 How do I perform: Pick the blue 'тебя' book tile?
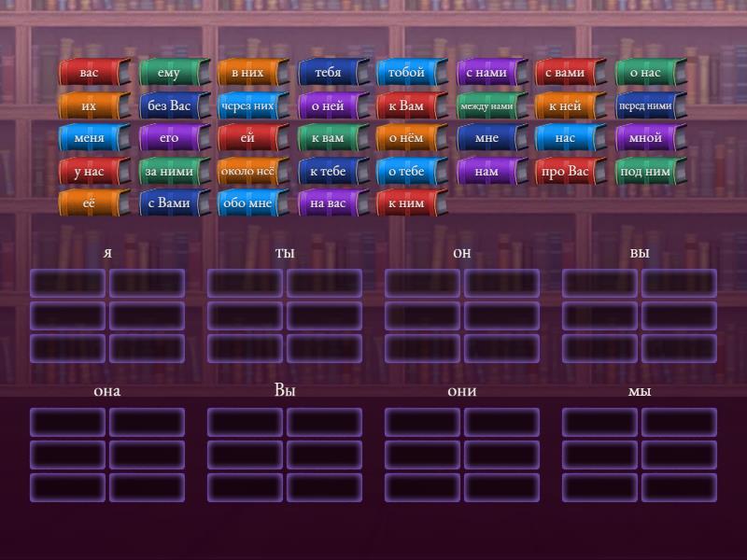(x=329, y=73)
